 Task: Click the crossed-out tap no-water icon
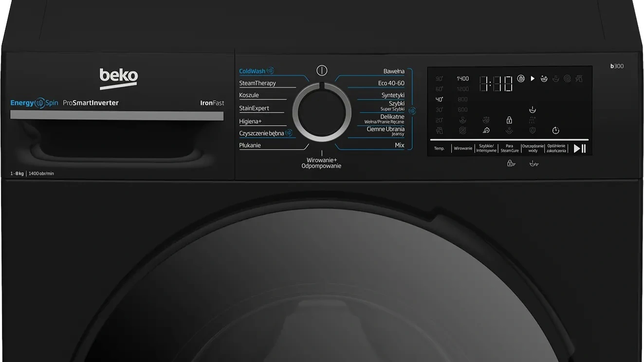pyautogui.click(x=579, y=78)
